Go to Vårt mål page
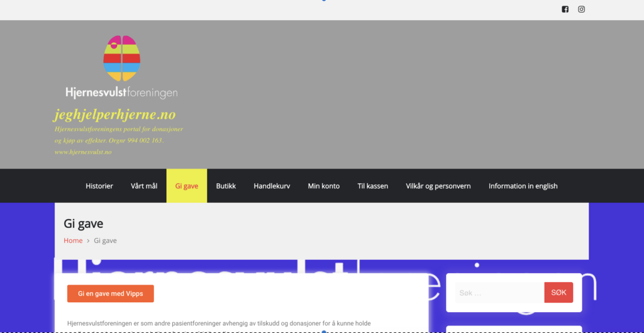This screenshot has width=644, height=333. click(x=144, y=186)
